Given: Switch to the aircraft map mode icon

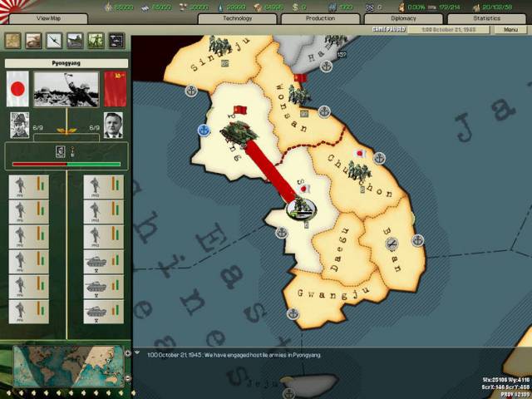Looking at the screenshot, I should (x=55, y=40).
